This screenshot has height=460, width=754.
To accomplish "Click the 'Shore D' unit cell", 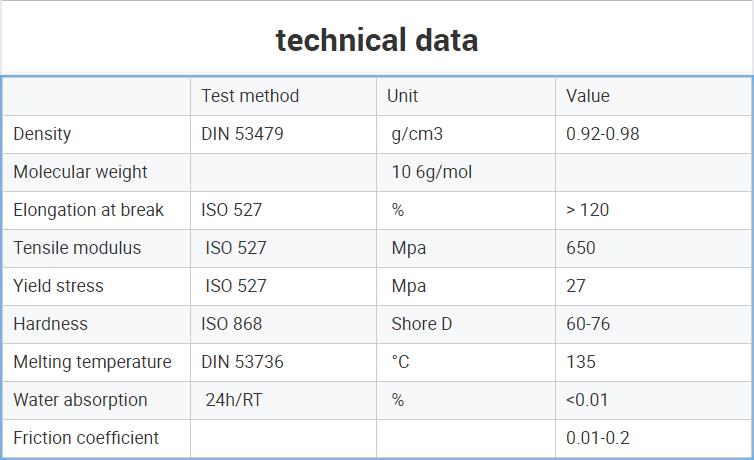I will tap(422, 323).
